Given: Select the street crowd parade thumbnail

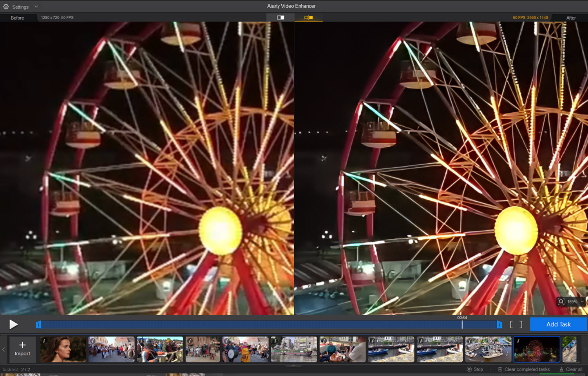Looking at the screenshot, I should coord(111,349).
